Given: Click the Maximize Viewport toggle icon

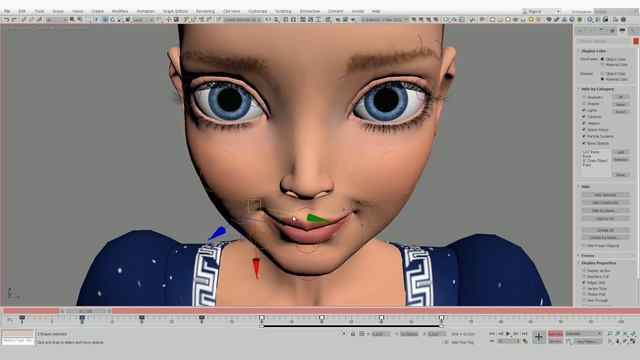Looking at the screenshot, I should click(633, 341).
